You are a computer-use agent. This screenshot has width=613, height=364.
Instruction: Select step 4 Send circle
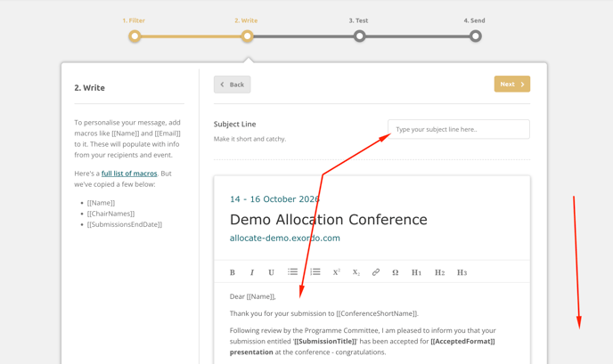(475, 36)
